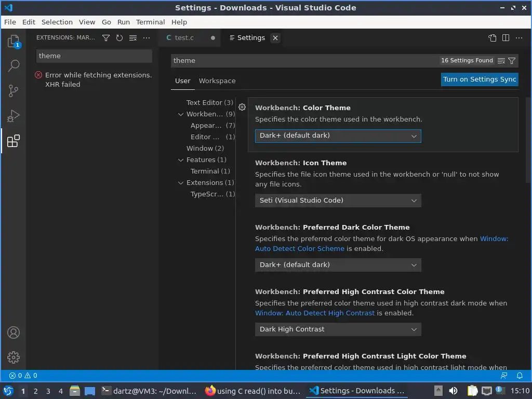Filter extensions with the funnel icon
Image resolution: width=532 pixels, height=399 pixels.
(106, 37)
